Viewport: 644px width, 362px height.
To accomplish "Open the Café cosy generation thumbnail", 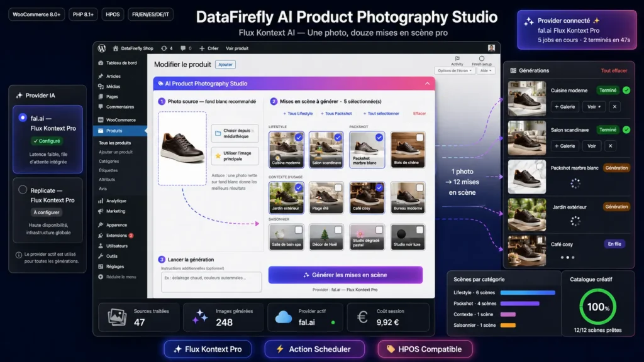I will [x=527, y=251].
